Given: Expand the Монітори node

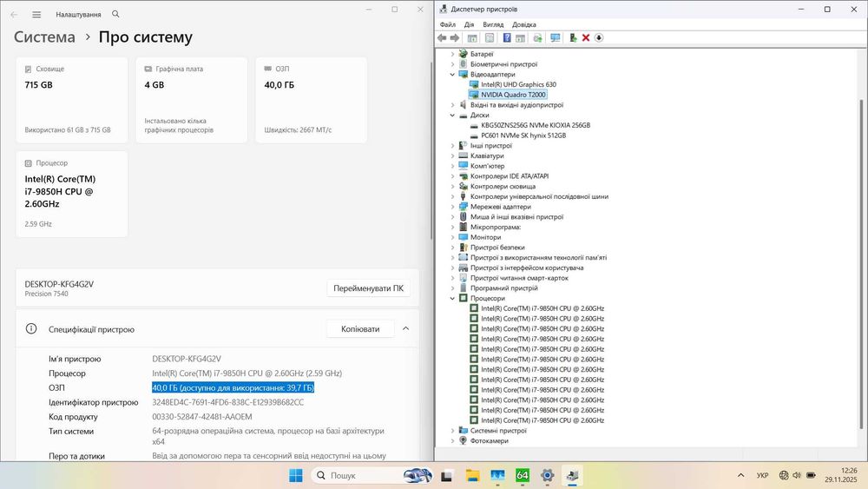Looking at the screenshot, I should pyautogui.click(x=452, y=237).
